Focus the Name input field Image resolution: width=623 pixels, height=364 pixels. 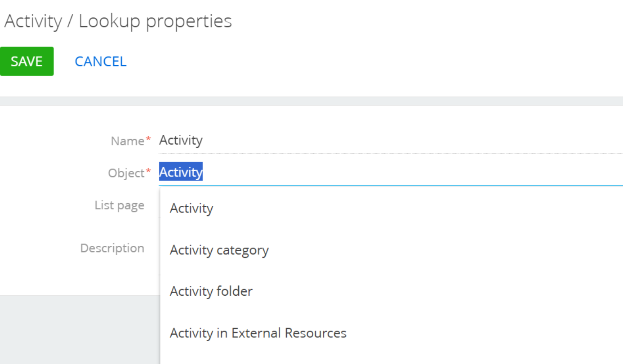(391, 141)
